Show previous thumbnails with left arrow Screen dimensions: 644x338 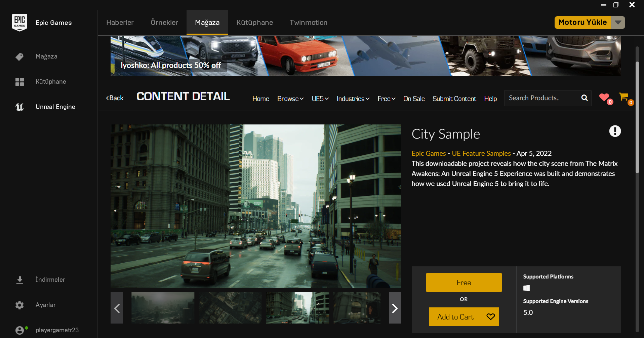(x=117, y=308)
